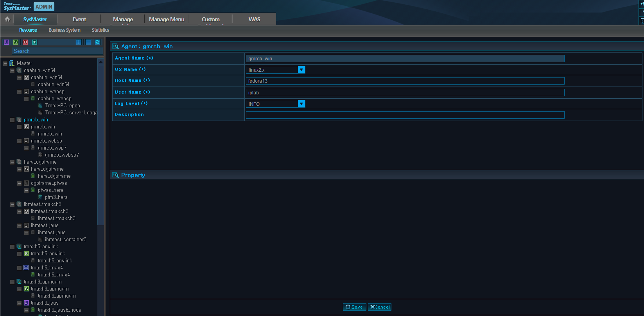
Task: Click the Host Name field
Action: coord(405,81)
